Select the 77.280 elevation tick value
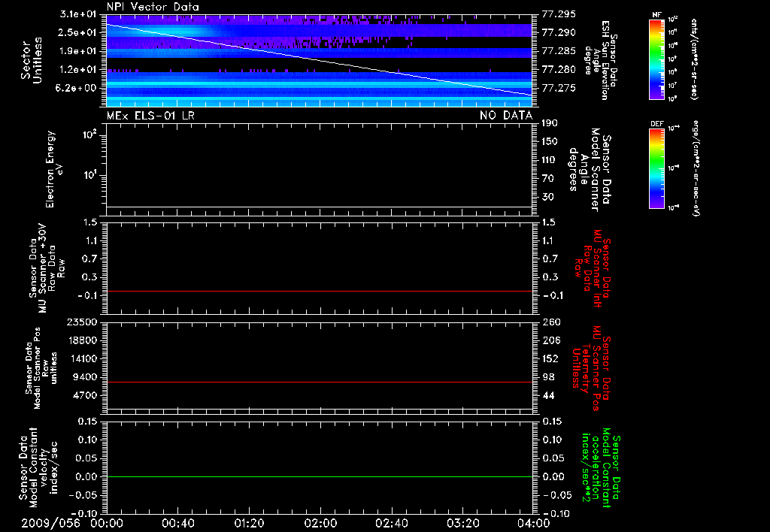This screenshot has height=532, width=770. pos(559,70)
